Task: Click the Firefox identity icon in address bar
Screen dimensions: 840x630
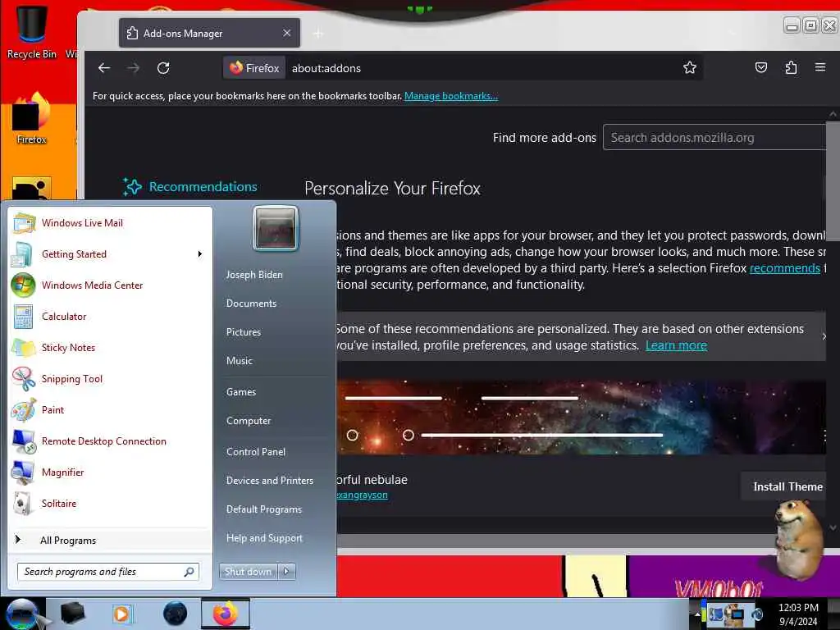Action: (x=254, y=68)
